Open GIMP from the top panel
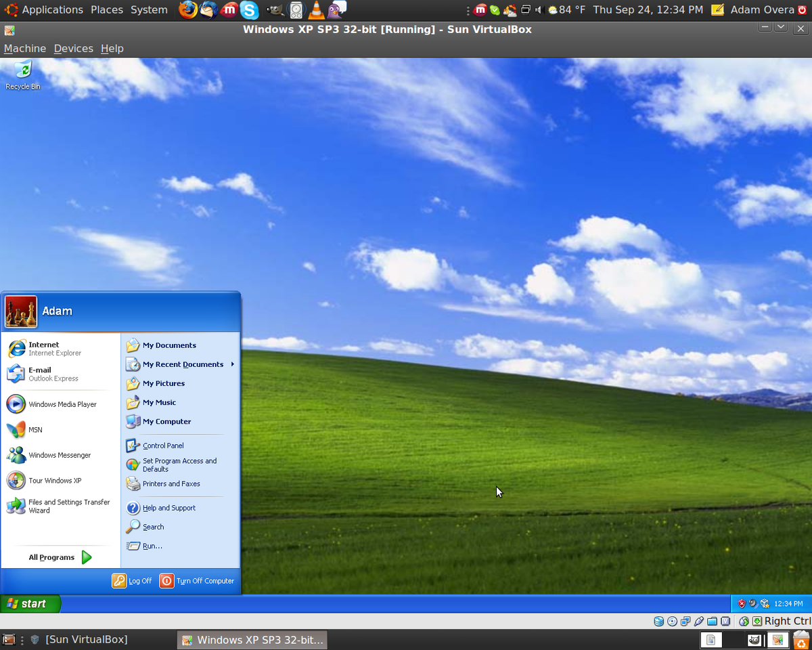 pyautogui.click(x=275, y=10)
